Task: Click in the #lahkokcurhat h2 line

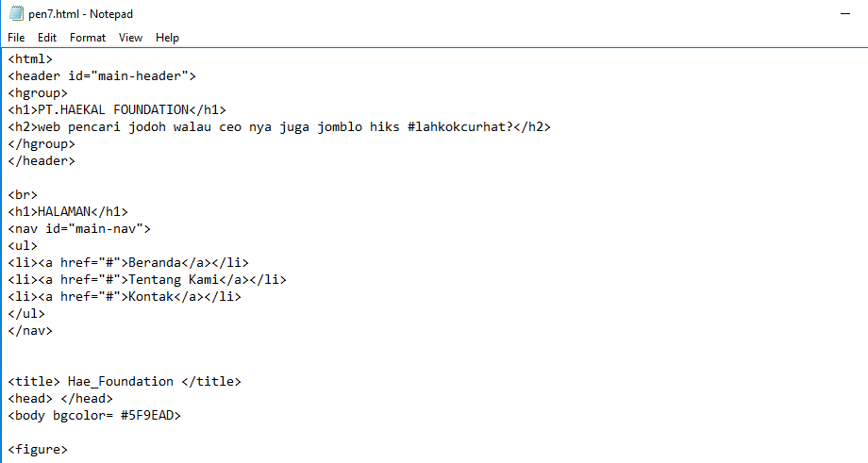Action: (x=279, y=127)
